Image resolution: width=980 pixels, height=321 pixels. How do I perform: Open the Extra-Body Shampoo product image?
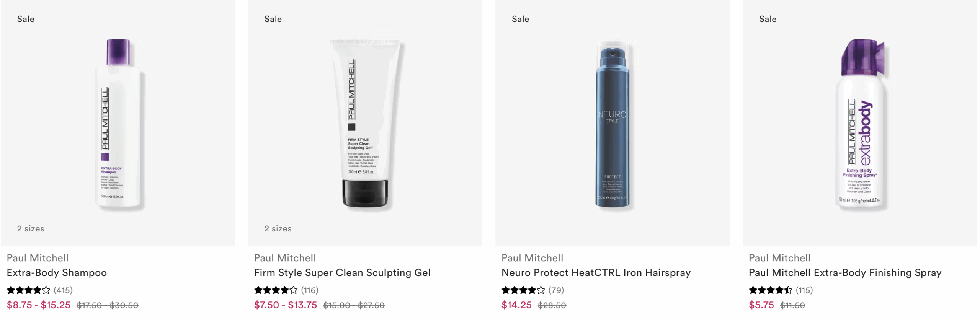[119, 124]
